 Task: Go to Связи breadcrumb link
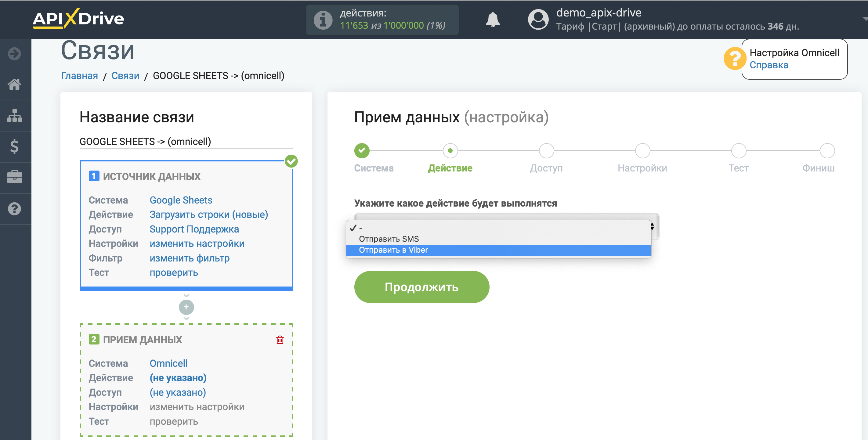point(125,75)
